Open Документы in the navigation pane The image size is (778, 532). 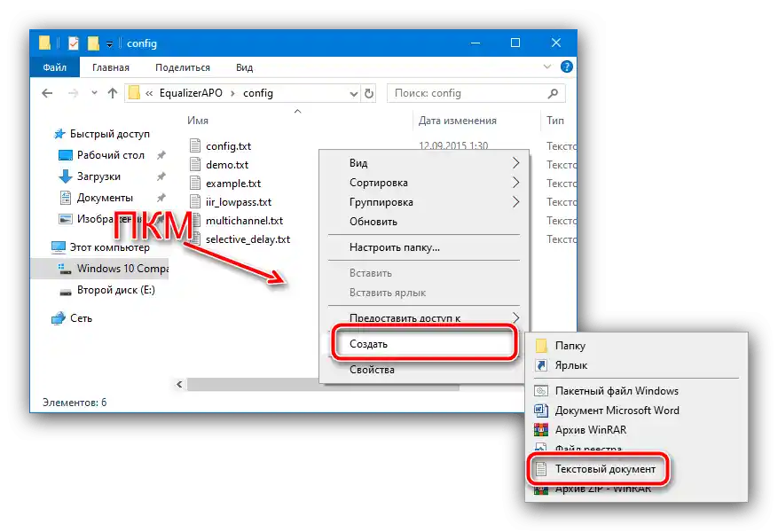click(105, 198)
